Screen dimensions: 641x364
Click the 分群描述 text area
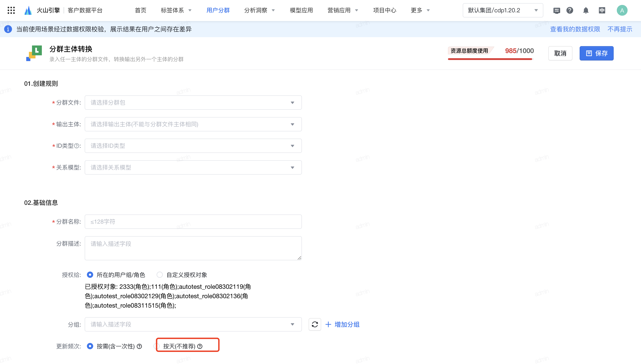[193, 248]
